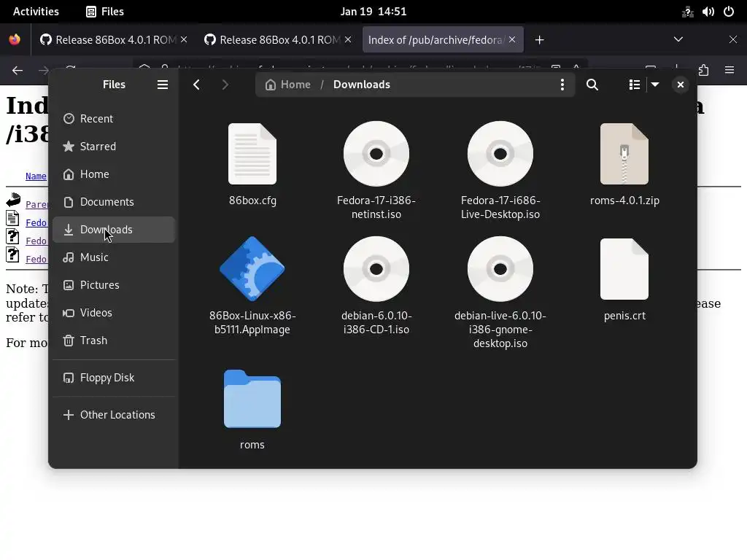Open Documents in the sidebar
This screenshot has width=747, height=560.
click(x=114, y=202)
